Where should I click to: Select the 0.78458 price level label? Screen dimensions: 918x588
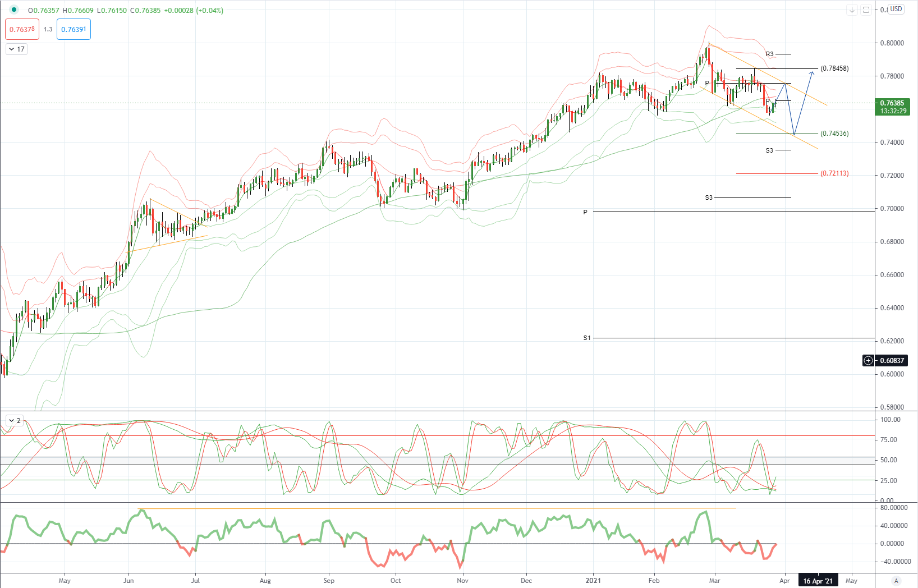pos(834,68)
